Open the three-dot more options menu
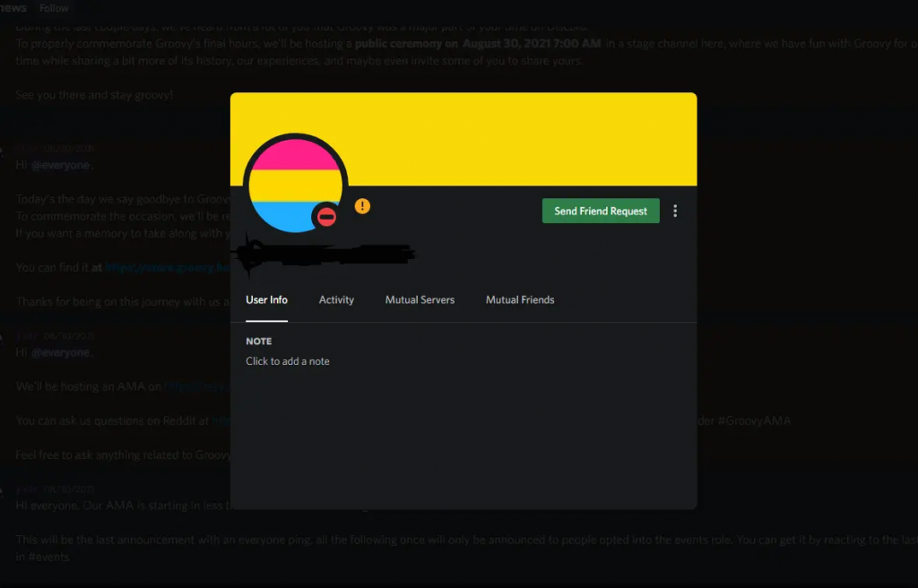The height and width of the screenshot is (588, 918). [675, 211]
